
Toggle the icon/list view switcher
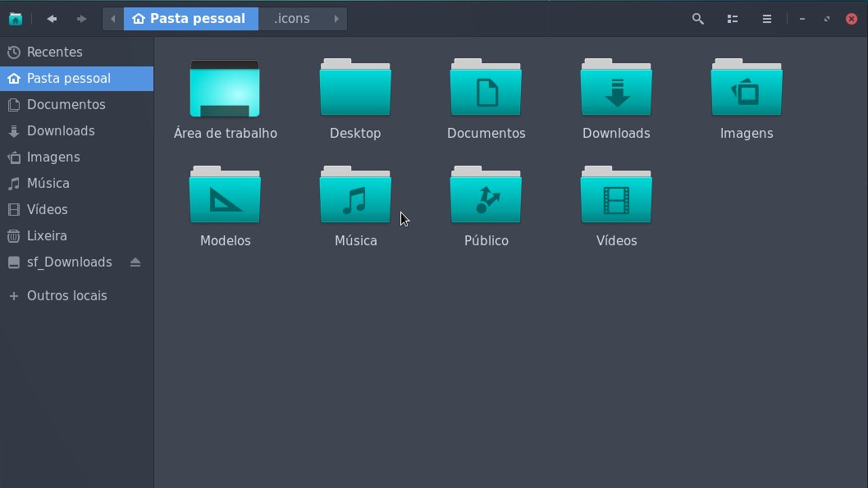(x=732, y=18)
